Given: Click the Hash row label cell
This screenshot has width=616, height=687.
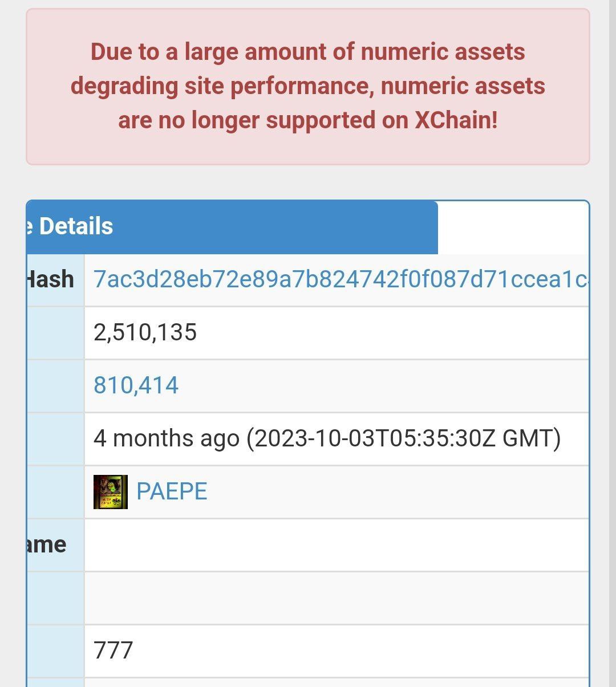Looking at the screenshot, I should point(55,280).
